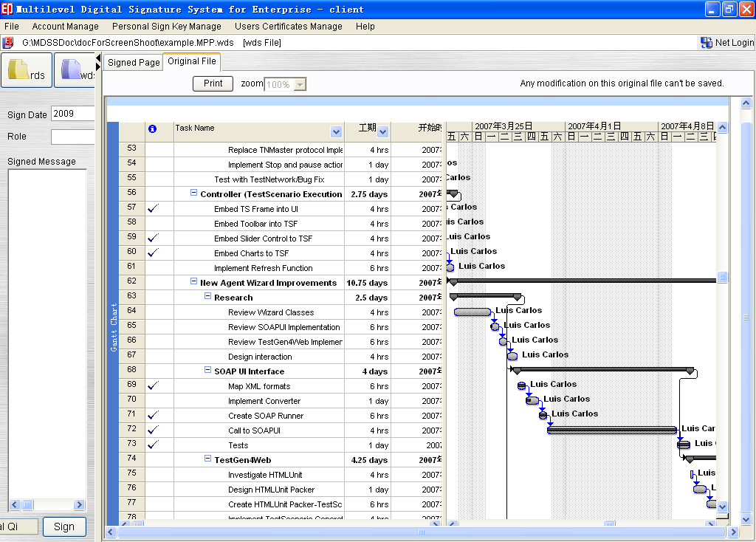Select task 'Implement Converter'
This screenshot has width=756, height=542.
(264, 401)
